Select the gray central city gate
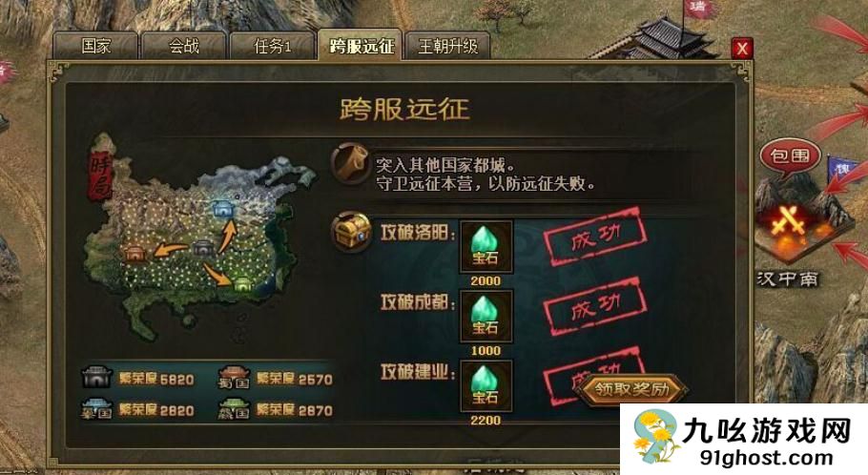The image size is (868, 475). tap(203, 248)
